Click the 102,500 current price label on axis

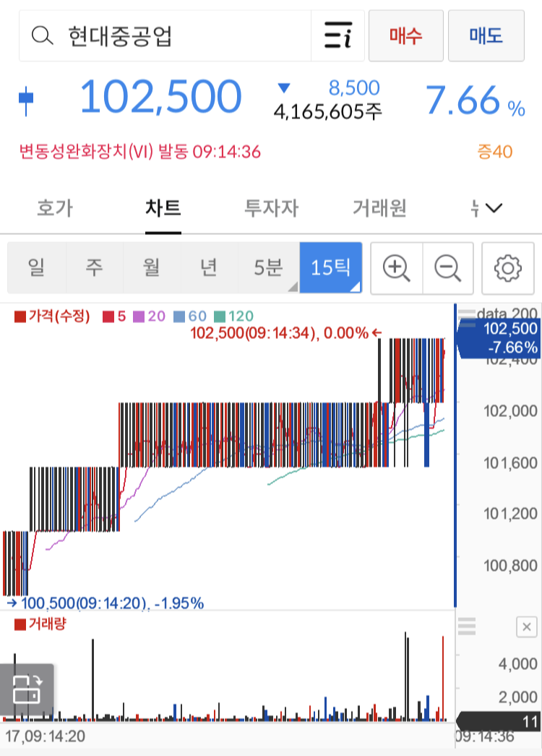click(499, 338)
